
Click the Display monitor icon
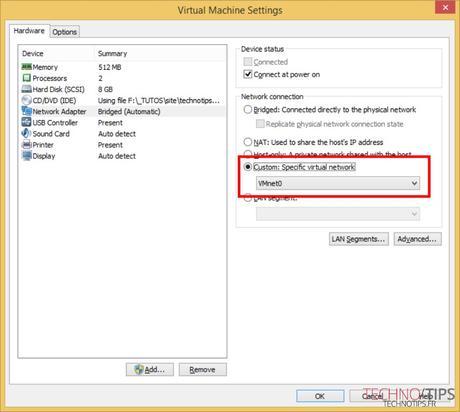[27, 156]
